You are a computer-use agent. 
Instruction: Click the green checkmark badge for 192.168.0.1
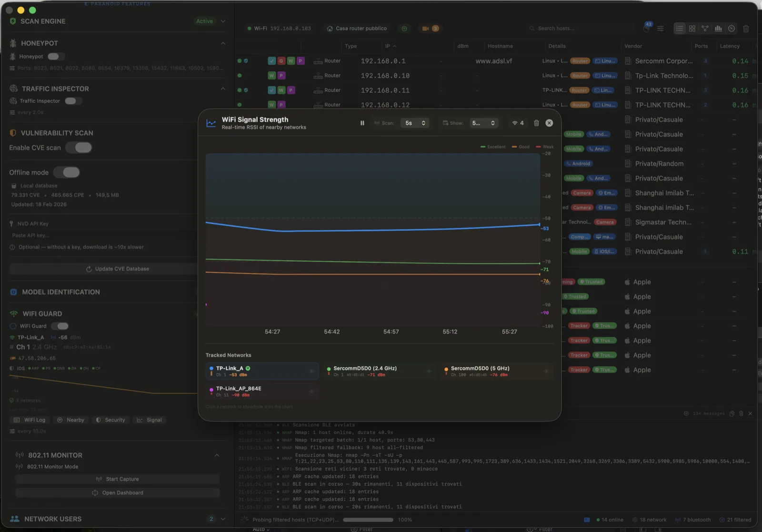[271, 61]
